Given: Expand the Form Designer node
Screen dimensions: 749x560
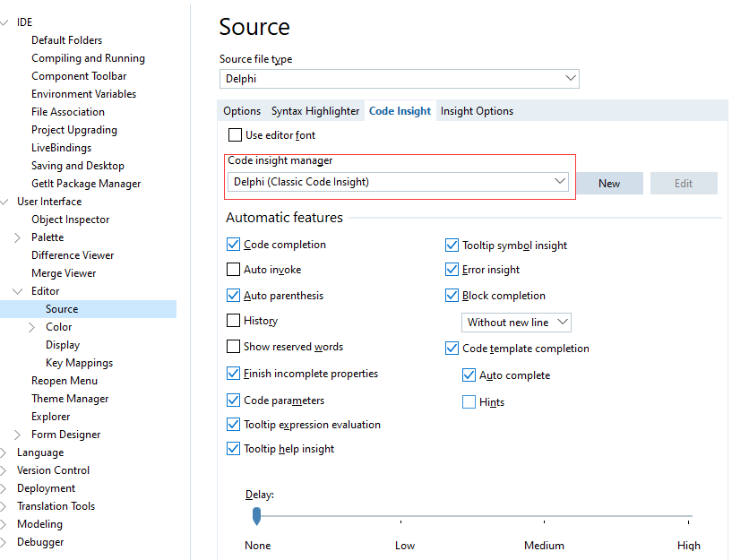Looking at the screenshot, I should coord(18,435).
